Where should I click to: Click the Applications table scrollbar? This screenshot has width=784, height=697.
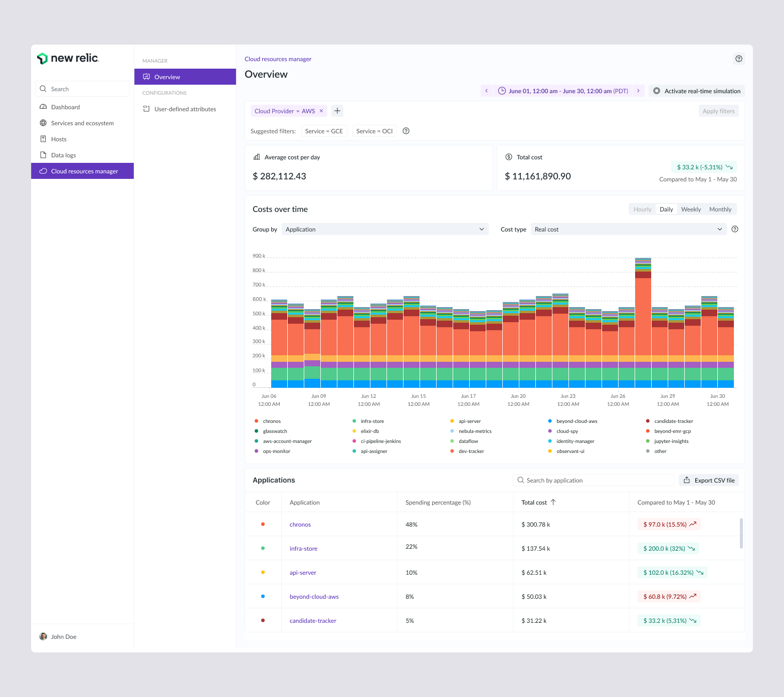click(x=741, y=533)
